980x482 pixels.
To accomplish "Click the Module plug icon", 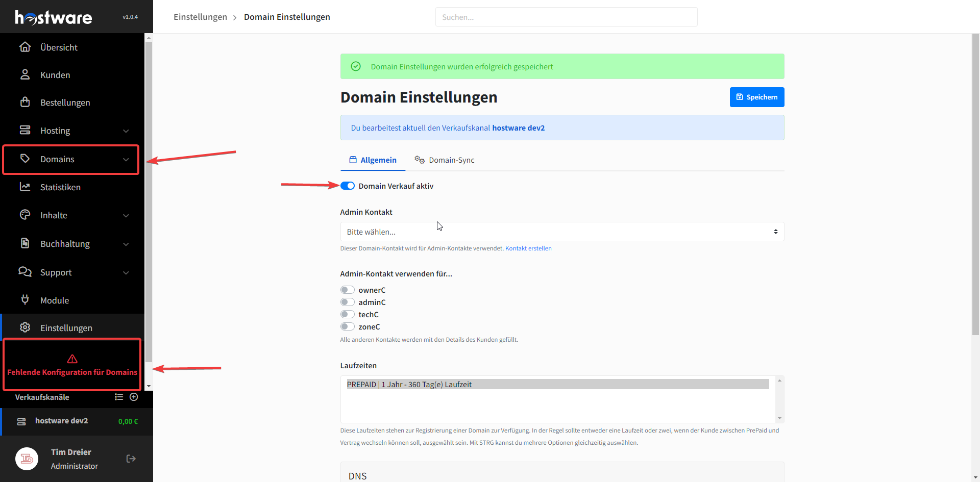I will pyautogui.click(x=25, y=300).
